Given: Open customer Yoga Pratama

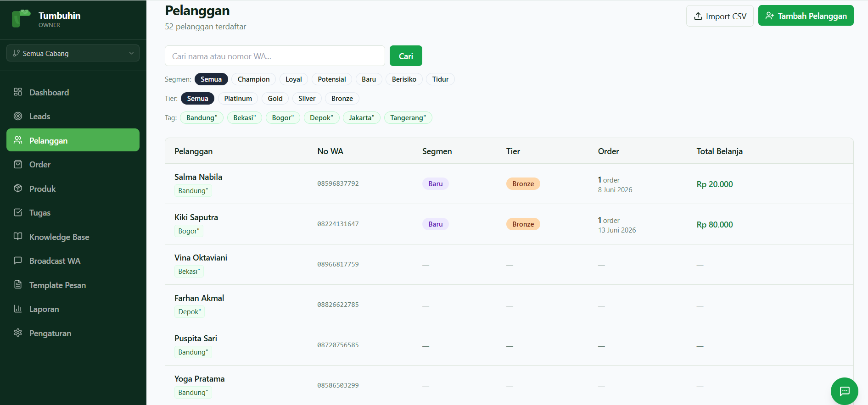Looking at the screenshot, I should (x=200, y=379).
